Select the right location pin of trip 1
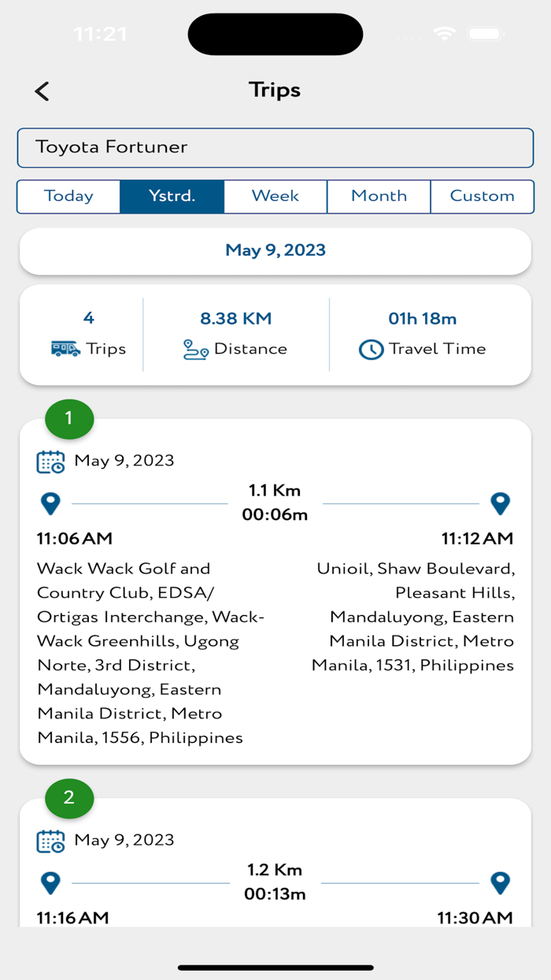Viewport: 551px width, 980px height. click(501, 502)
